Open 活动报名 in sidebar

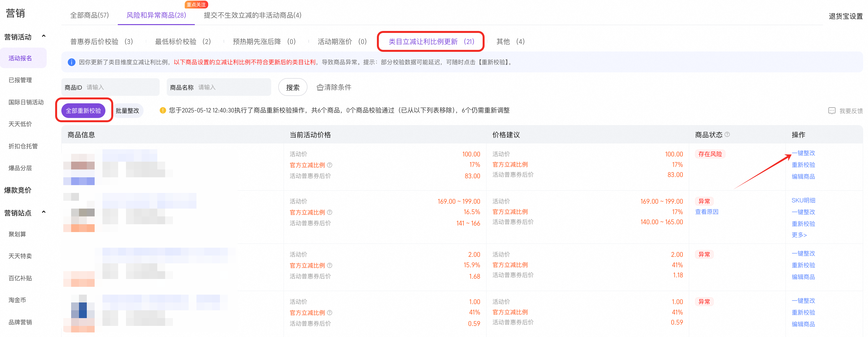(23, 58)
